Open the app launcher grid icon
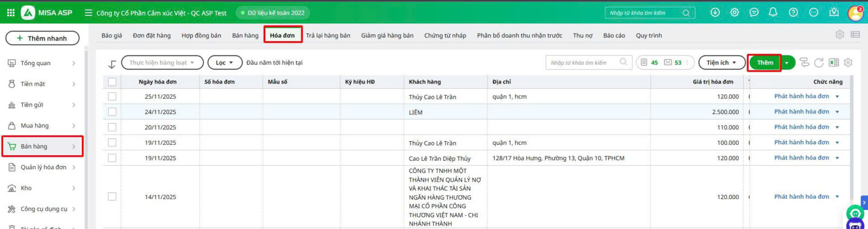Image resolution: width=868 pixels, height=229 pixels. [10, 12]
